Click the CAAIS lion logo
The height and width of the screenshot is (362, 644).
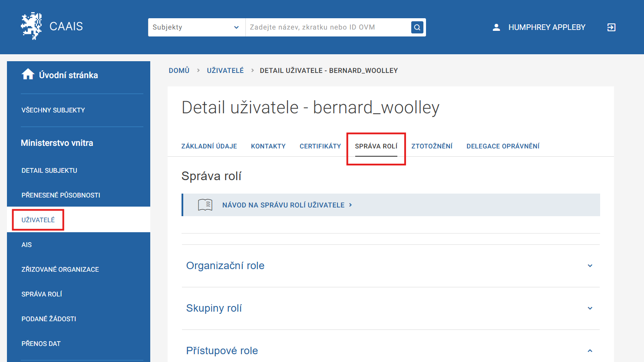(31, 26)
